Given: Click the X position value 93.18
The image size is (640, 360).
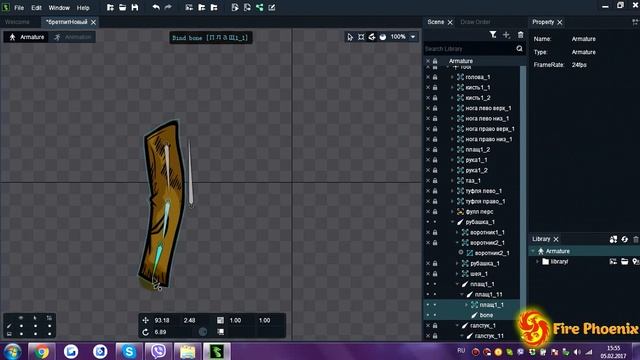Looking at the screenshot, I should (x=162, y=320).
